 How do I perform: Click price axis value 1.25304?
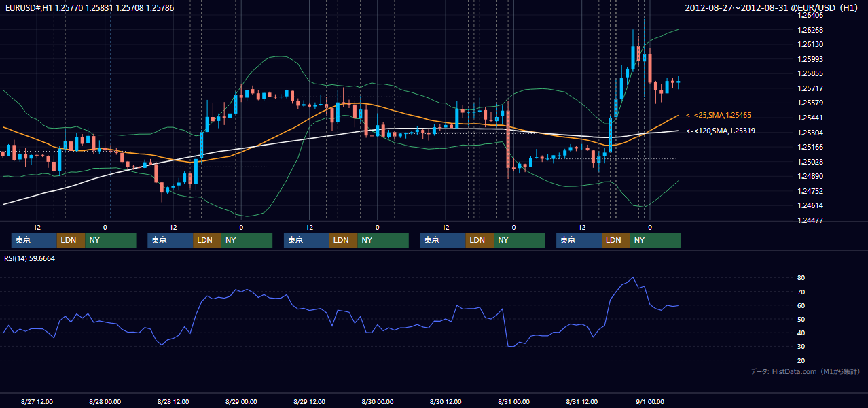pos(810,133)
